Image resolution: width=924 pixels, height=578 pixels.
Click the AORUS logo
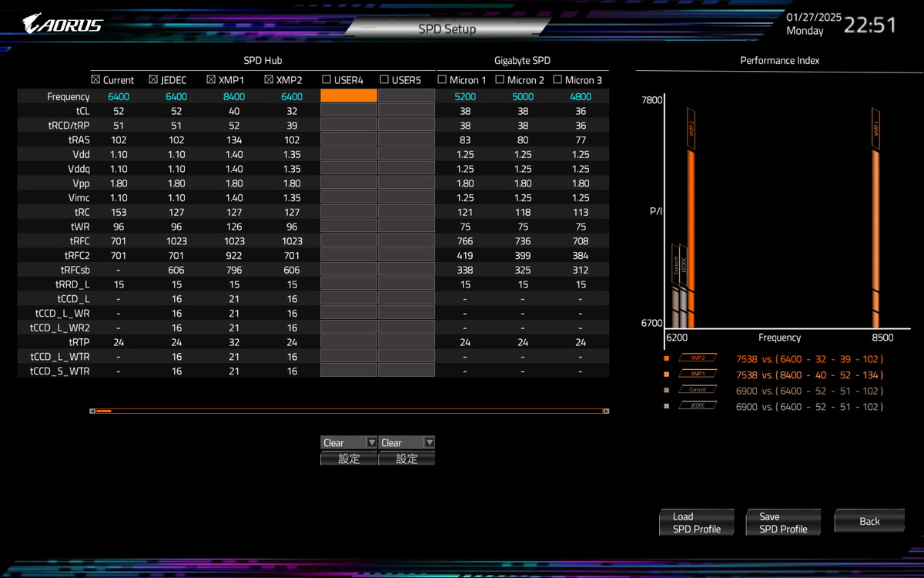click(x=62, y=23)
